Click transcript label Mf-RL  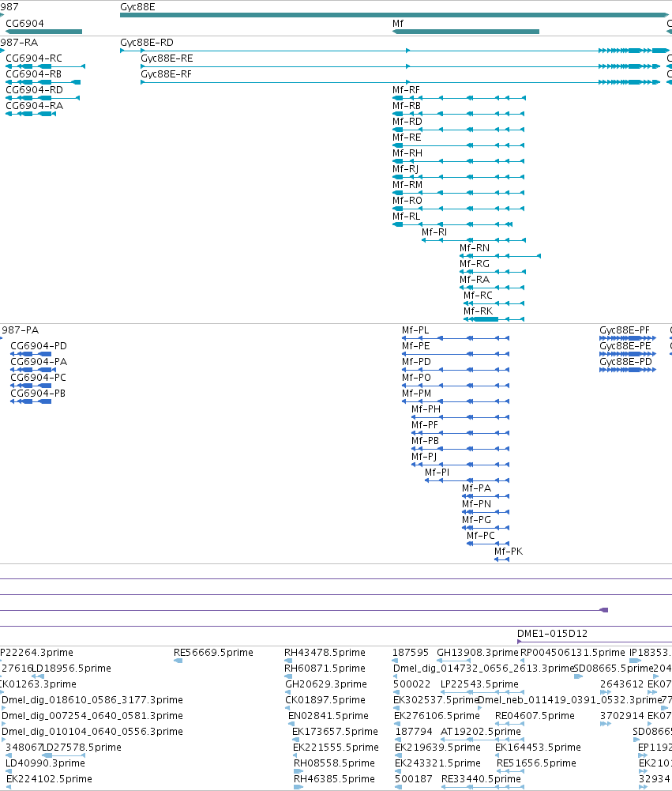pyautogui.click(x=407, y=217)
